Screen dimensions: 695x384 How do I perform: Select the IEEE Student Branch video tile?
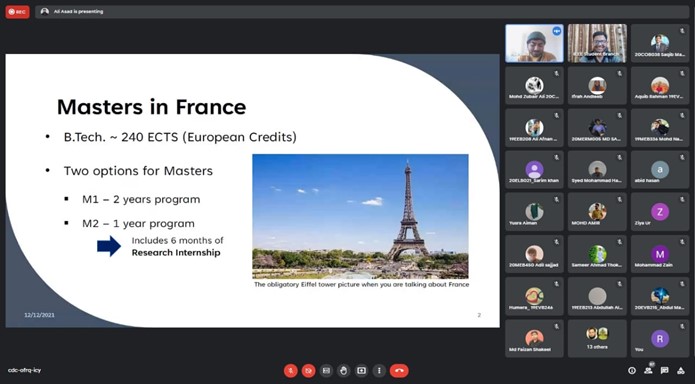point(597,43)
